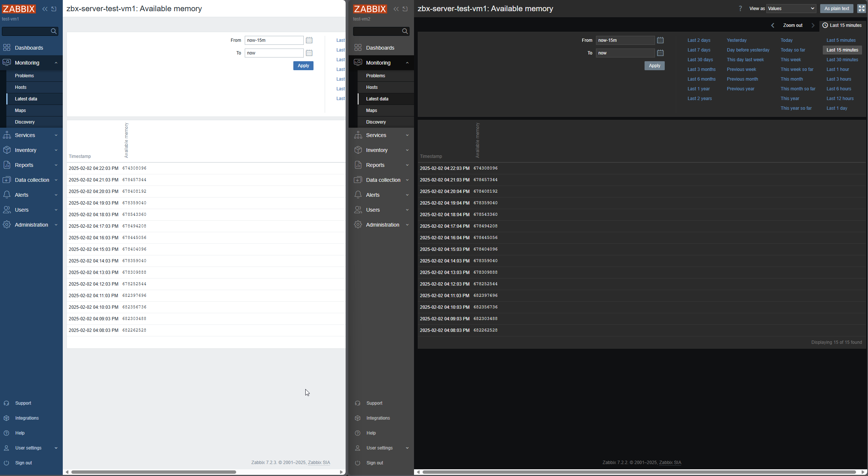Toggle kiosk fullscreen mode icon
This screenshot has height=476, width=868.
pyautogui.click(x=861, y=9)
